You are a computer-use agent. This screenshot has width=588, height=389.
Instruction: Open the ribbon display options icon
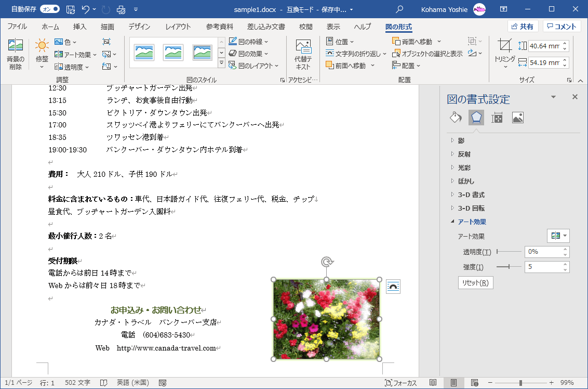point(504,9)
